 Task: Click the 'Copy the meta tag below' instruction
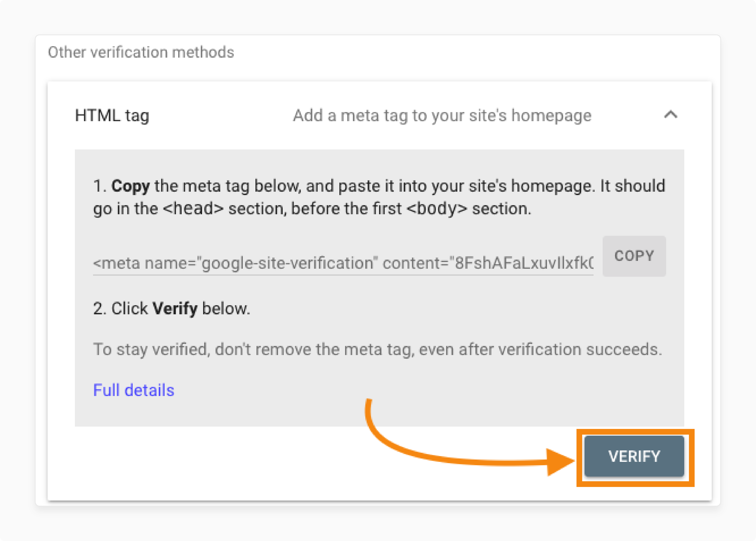click(379, 197)
